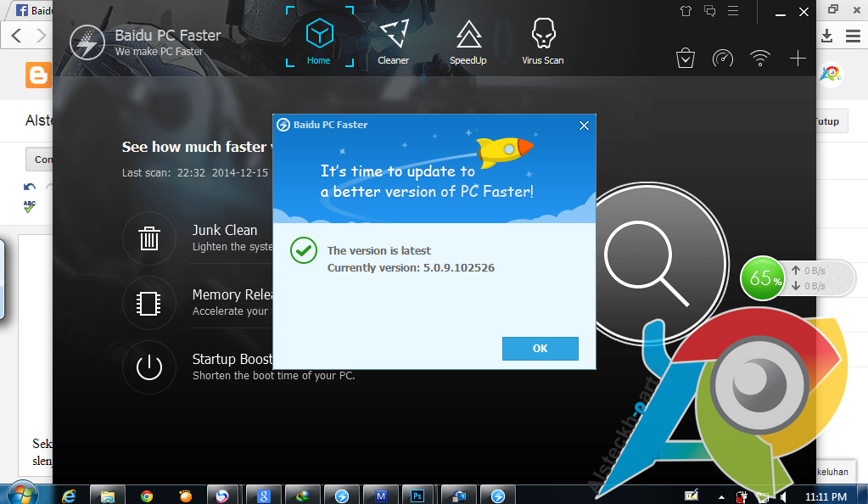868x504 pixels.
Task: Click the Tutup button in Blogger
Action: [831, 121]
